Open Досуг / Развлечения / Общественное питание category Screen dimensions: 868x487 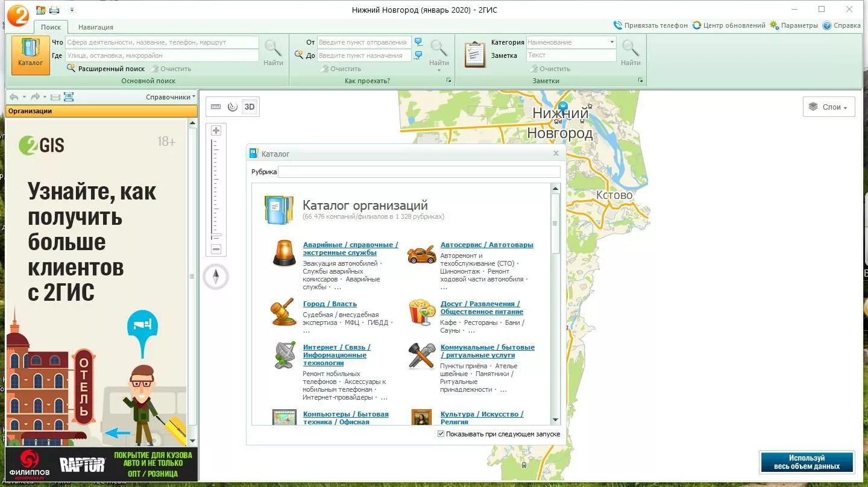tap(482, 307)
